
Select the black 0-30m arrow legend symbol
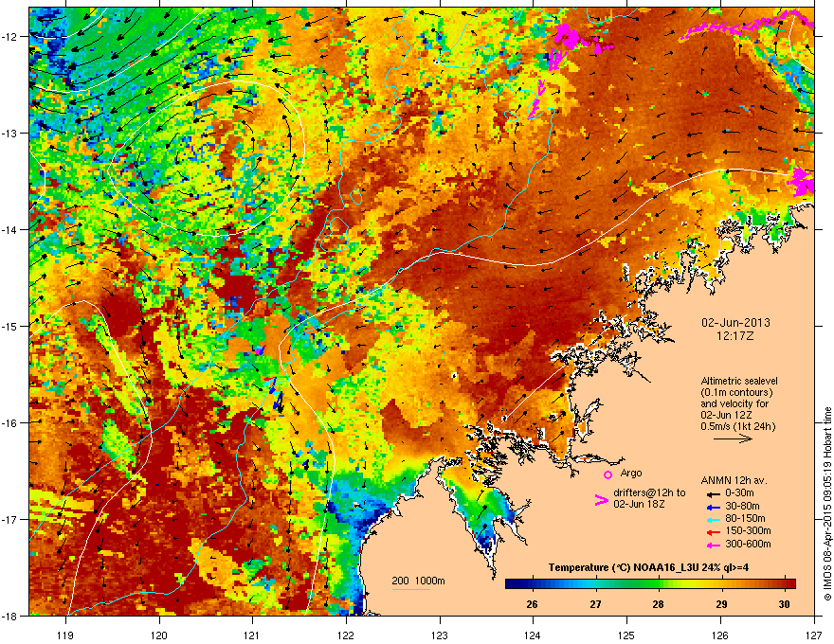pos(712,493)
